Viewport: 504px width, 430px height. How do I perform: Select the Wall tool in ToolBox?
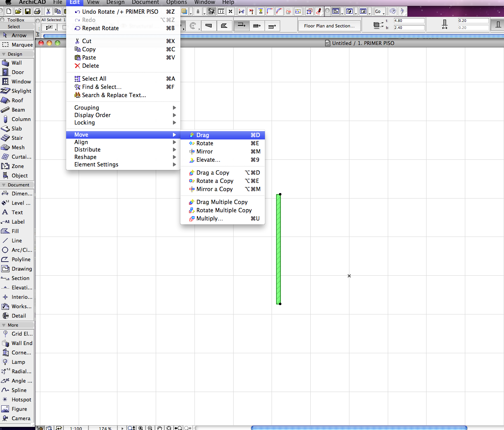[17, 63]
